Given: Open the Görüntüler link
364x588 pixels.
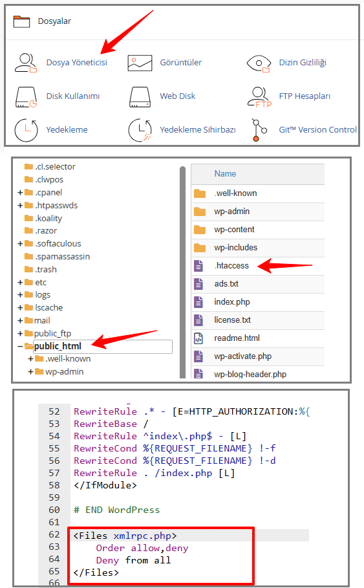Looking at the screenshot, I should pyautogui.click(x=180, y=63).
